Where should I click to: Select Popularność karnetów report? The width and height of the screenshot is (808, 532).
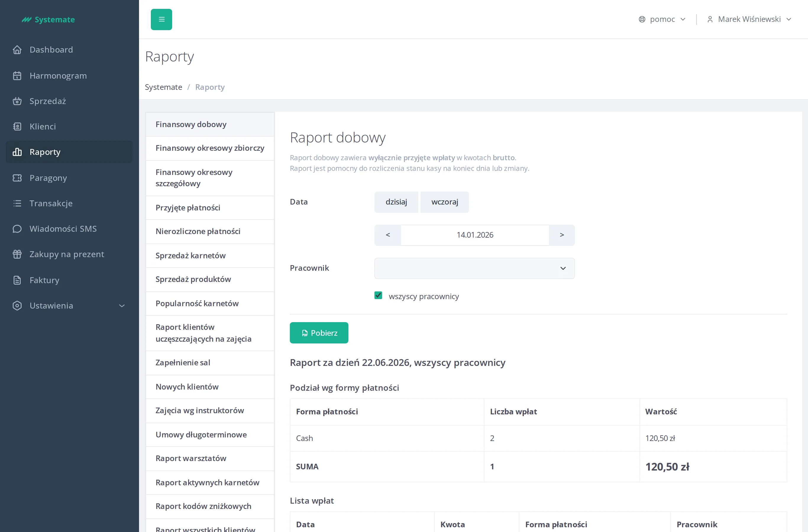tap(210, 303)
